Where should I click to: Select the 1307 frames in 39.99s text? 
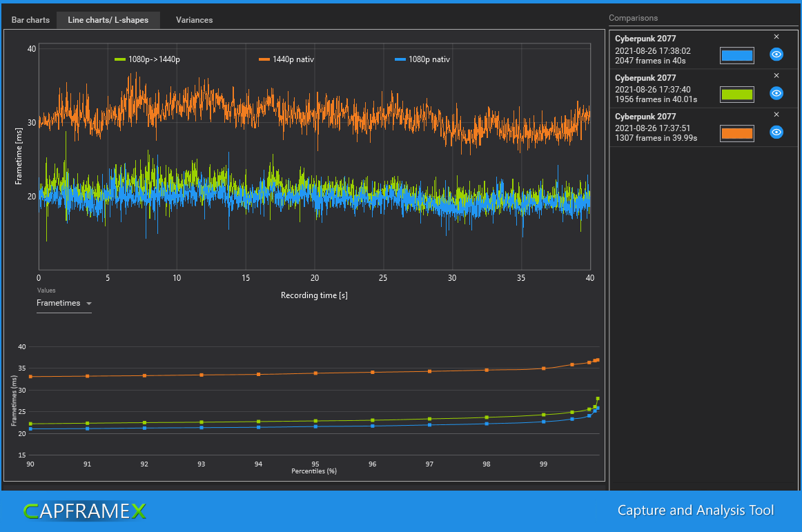point(656,138)
